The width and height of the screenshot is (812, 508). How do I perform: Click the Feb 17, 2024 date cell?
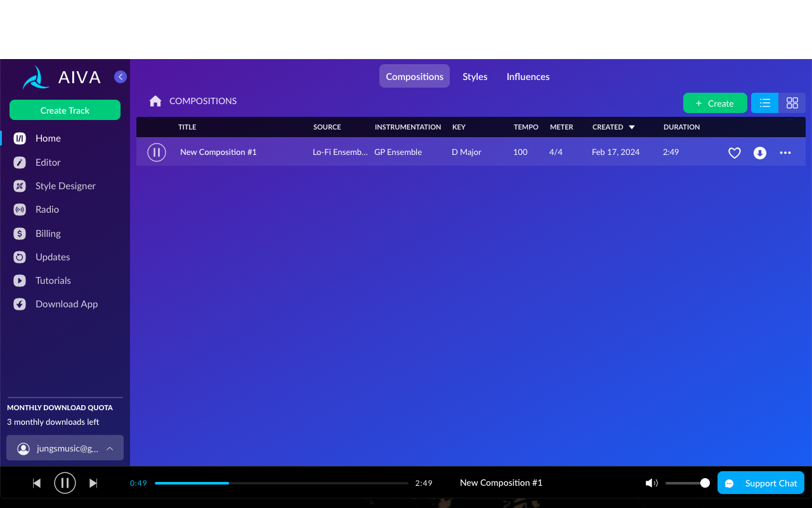(616, 152)
